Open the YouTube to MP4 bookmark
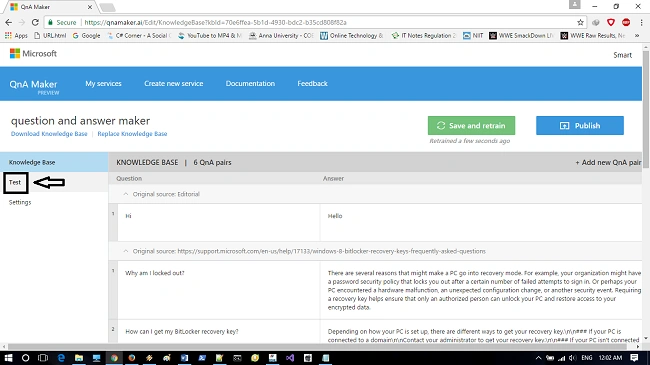650x365 pixels. pyautogui.click(x=210, y=36)
